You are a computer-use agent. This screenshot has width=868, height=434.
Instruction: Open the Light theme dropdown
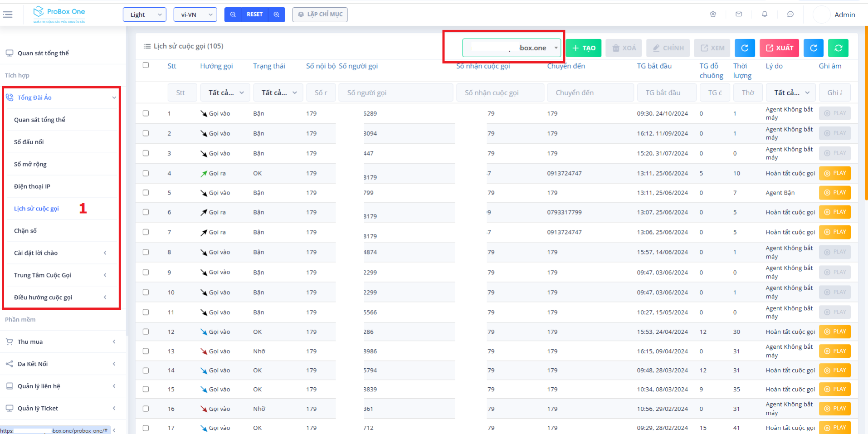point(144,15)
